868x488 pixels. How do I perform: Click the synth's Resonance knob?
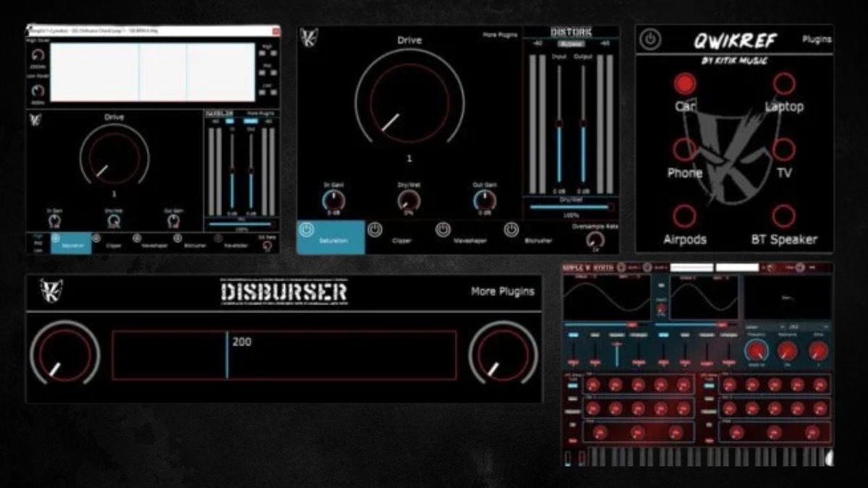tap(787, 351)
